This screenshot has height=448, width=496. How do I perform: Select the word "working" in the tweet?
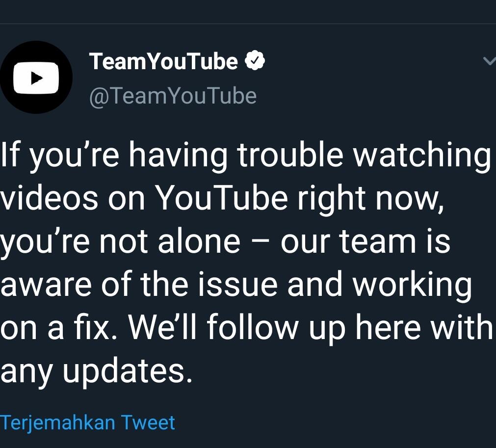[x=412, y=286]
